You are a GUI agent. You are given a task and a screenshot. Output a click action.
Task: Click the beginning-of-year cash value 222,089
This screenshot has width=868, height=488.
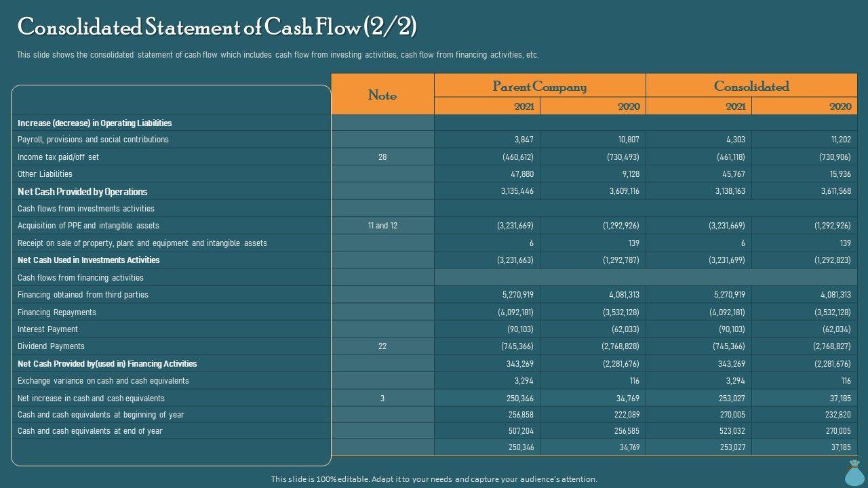pos(626,415)
